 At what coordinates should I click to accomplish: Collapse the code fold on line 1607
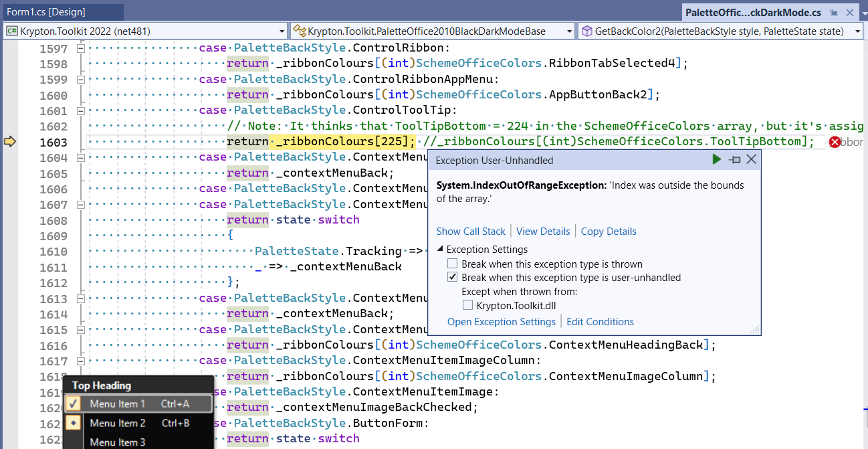pos(80,204)
